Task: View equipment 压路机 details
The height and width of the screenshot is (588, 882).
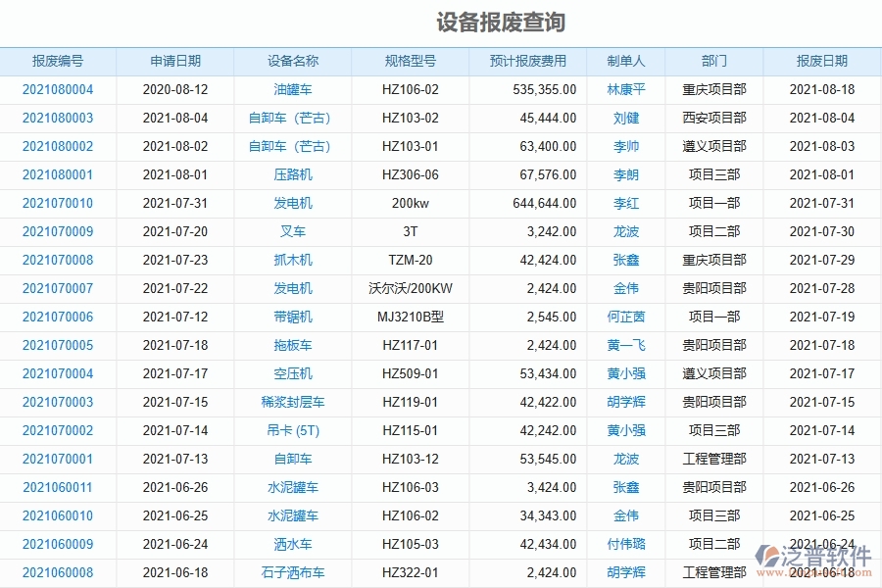Action: pos(291,174)
